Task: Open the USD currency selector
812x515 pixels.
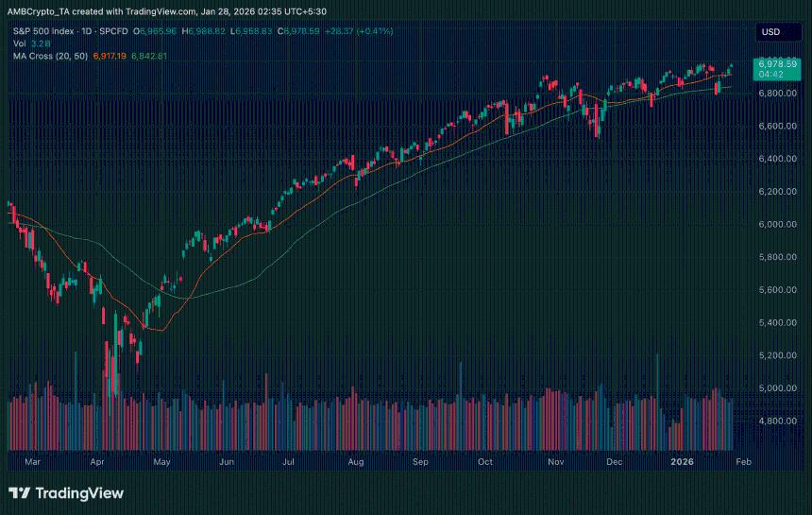Action: click(770, 32)
